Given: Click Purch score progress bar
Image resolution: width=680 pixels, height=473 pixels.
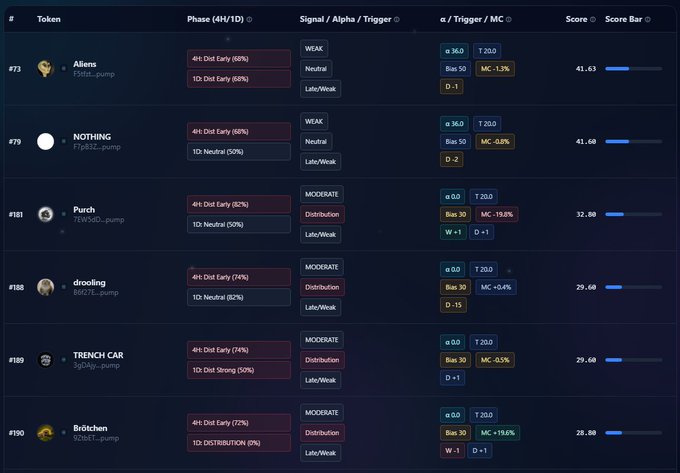Looking at the screenshot, I should point(634,214).
